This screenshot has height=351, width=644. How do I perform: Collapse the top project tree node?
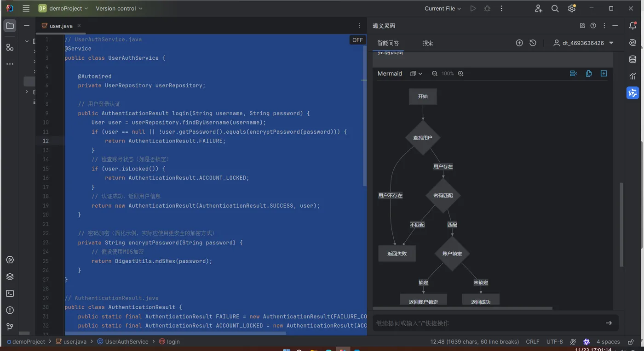(27, 41)
